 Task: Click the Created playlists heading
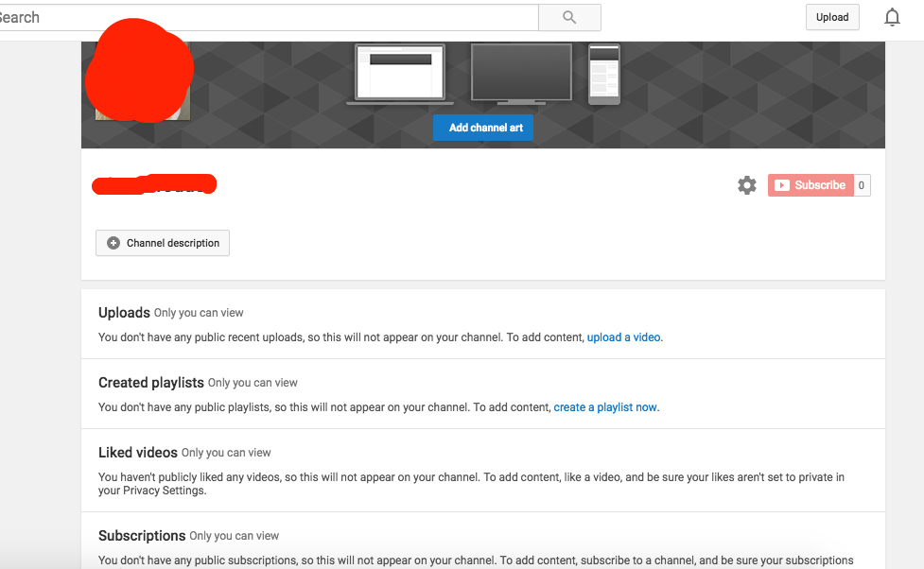point(151,382)
